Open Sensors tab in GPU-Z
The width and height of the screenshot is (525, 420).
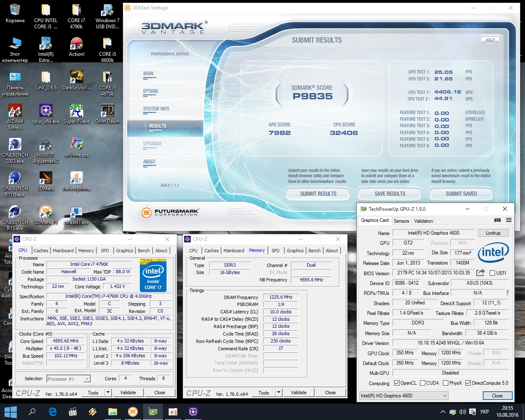point(402,221)
